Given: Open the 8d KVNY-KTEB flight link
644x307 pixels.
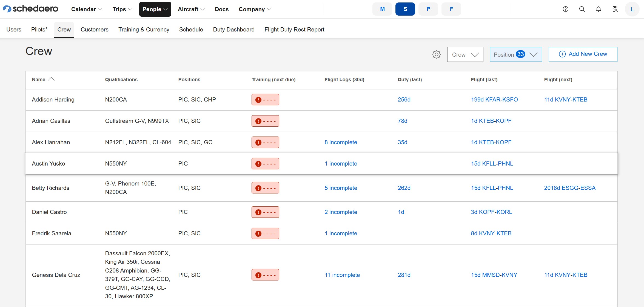Looking at the screenshot, I should [491, 233].
